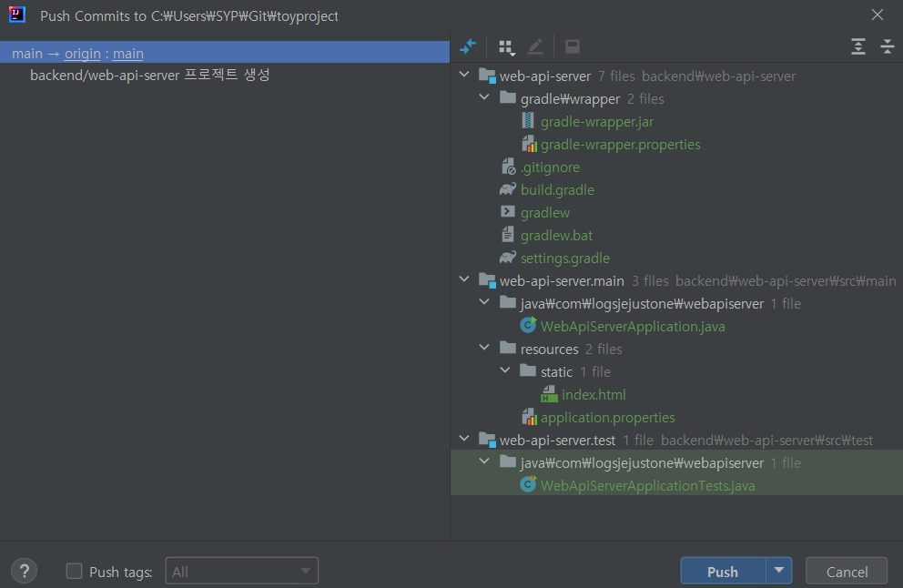Select the build.gradle file name
Screen dimensions: 903x588
pyautogui.click(x=557, y=189)
